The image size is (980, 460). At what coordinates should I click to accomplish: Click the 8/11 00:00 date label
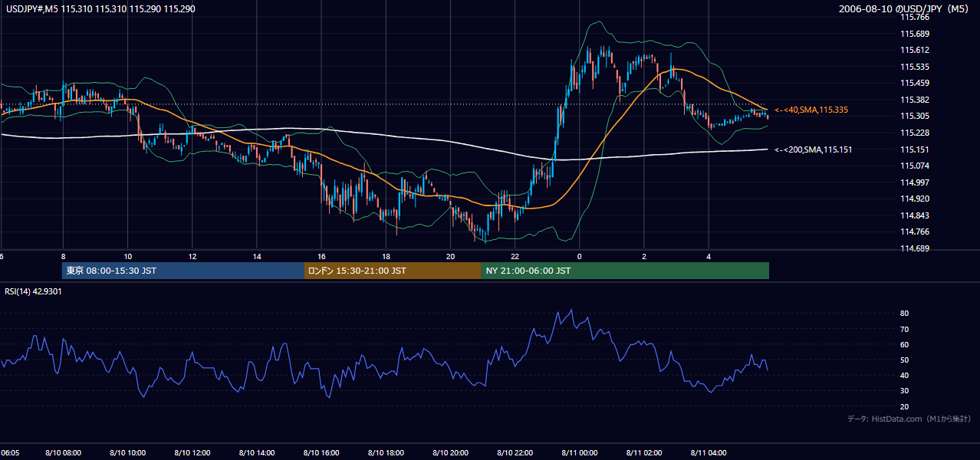pos(580,452)
